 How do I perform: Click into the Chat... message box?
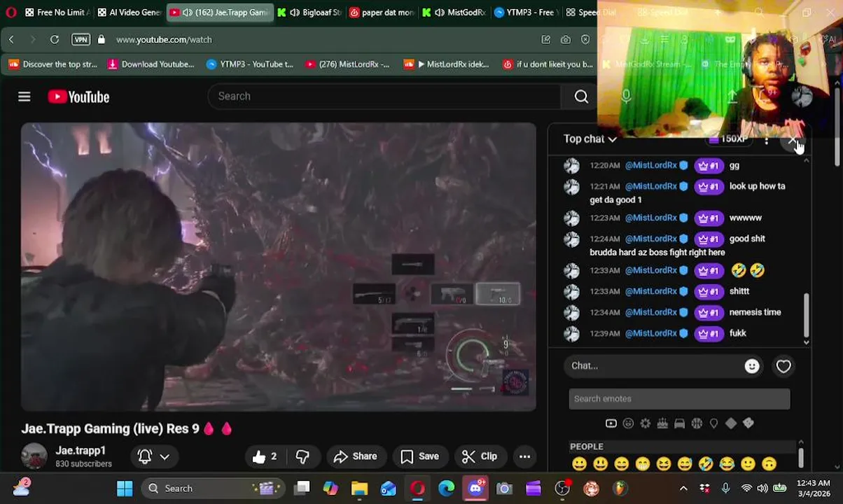coord(654,366)
